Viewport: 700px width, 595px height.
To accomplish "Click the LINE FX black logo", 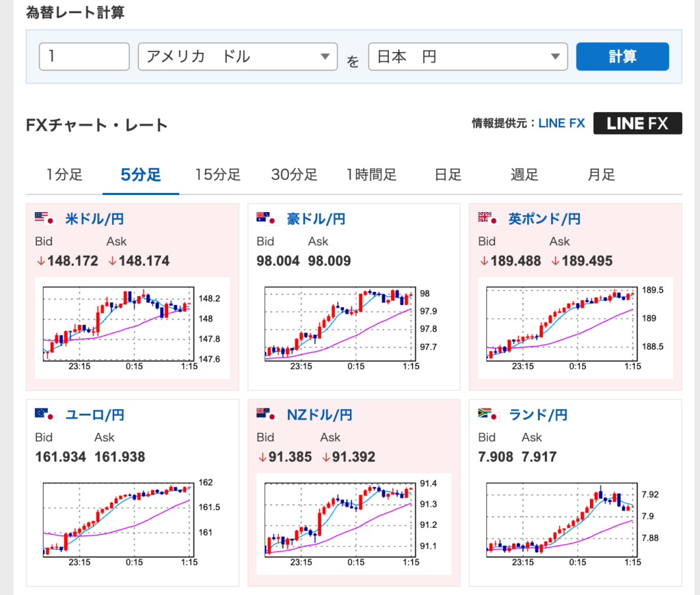I will click(x=637, y=123).
